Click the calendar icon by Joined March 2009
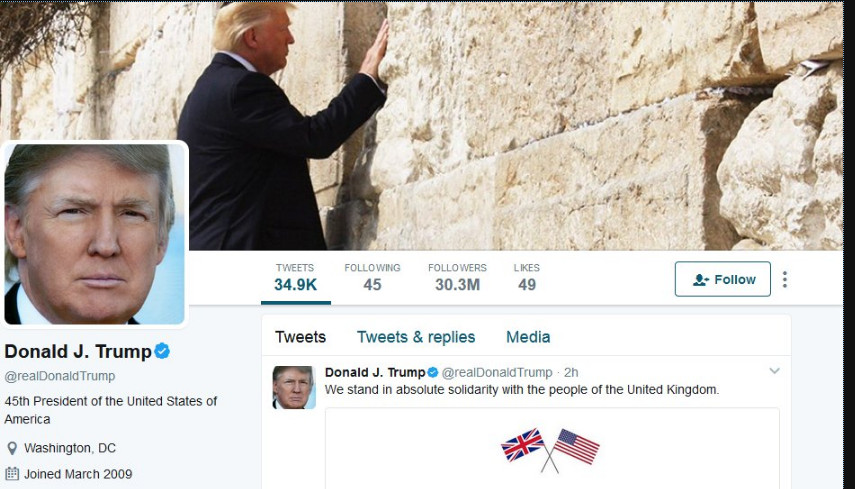 click(12, 474)
